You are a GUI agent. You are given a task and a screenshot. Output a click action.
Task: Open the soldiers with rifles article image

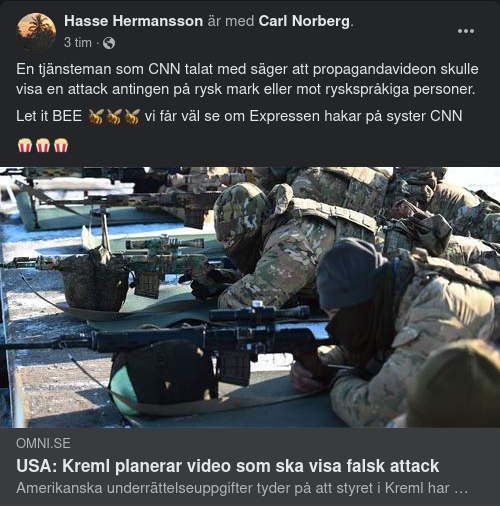coord(250,297)
